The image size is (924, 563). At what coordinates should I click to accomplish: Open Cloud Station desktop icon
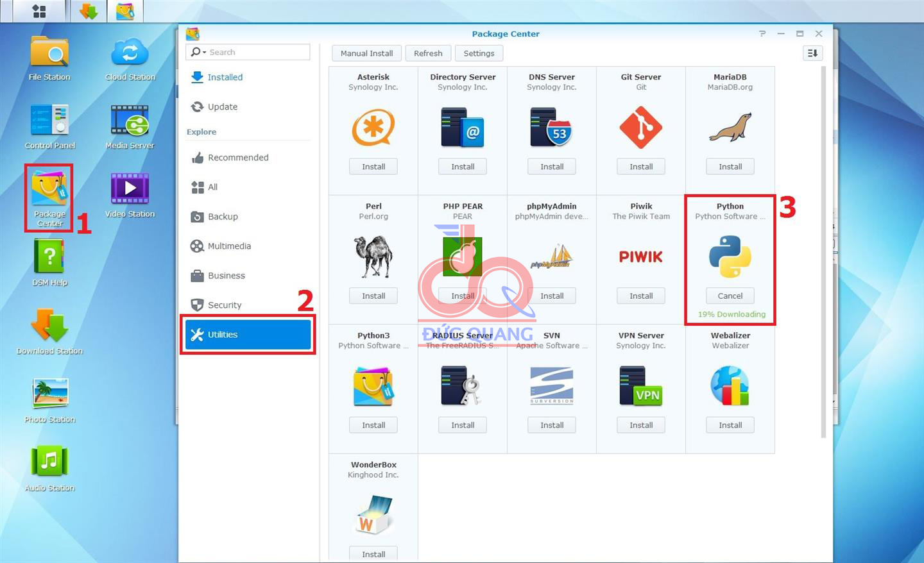tap(130, 58)
